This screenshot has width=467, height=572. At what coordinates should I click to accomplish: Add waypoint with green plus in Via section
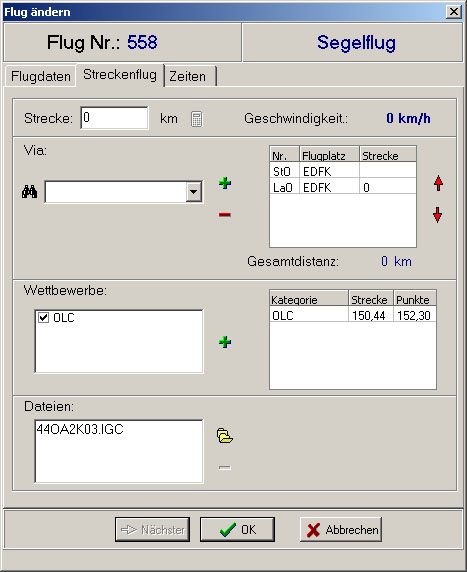(225, 183)
